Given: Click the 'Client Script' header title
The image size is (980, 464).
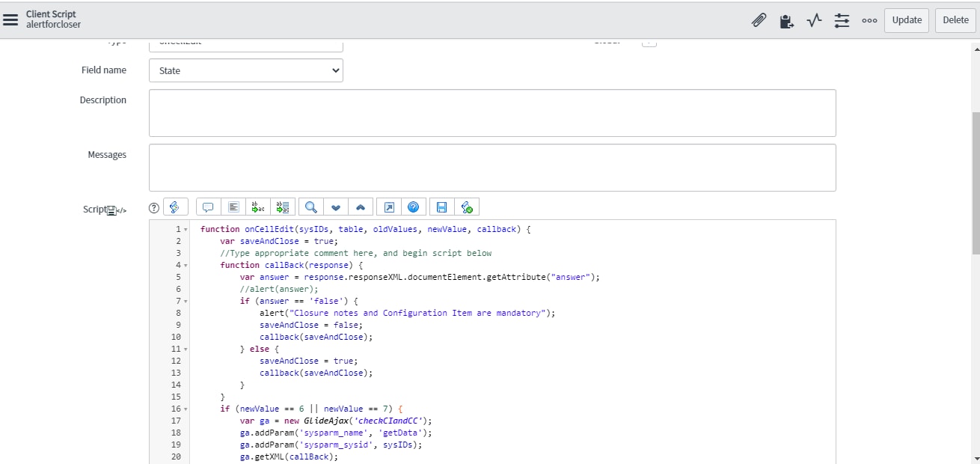Looking at the screenshot, I should [x=51, y=14].
